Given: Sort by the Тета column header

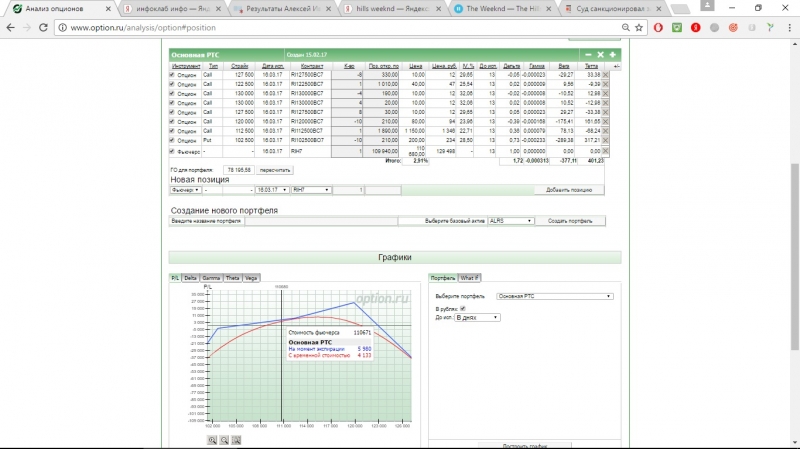Looking at the screenshot, I should [x=591, y=66].
